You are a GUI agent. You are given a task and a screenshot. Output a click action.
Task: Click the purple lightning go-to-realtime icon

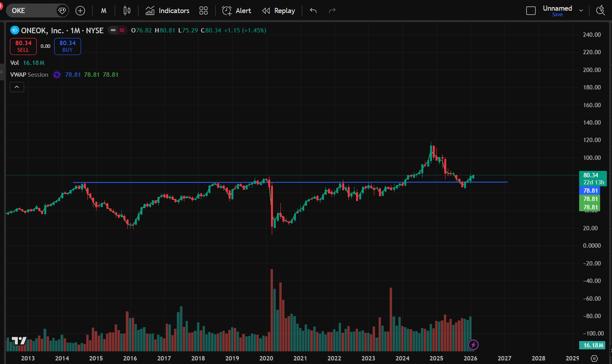(474, 345)
